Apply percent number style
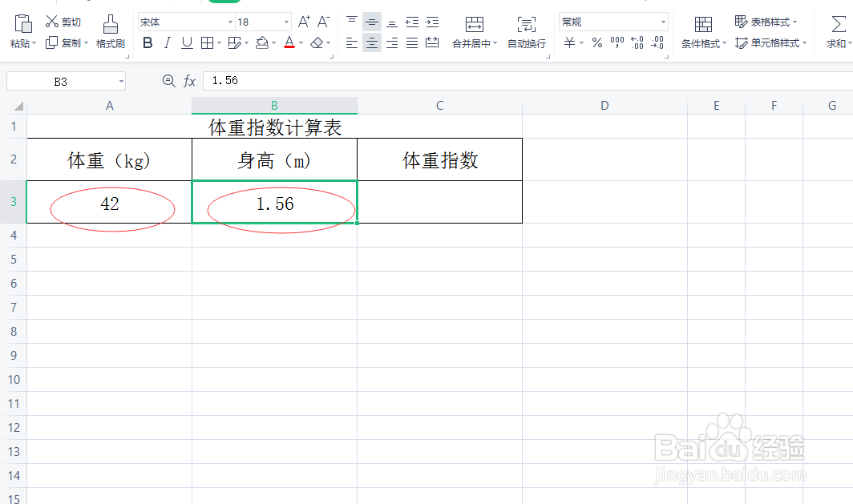This screenshot has height=504, width=853. pyautogui.click(x=596, y=43)
